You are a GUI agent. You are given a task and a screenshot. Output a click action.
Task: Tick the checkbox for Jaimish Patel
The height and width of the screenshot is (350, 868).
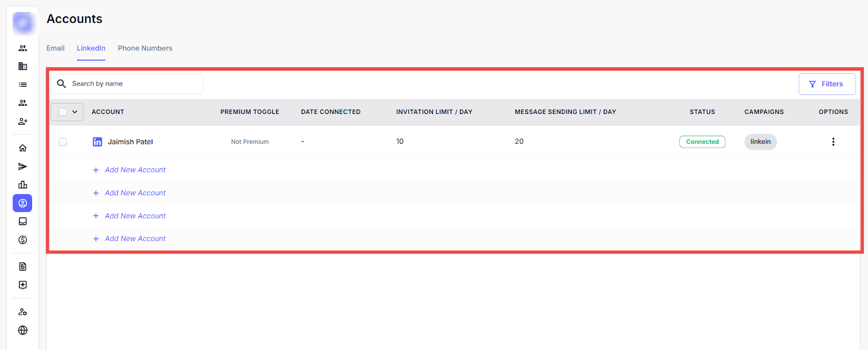pos(63,142)
